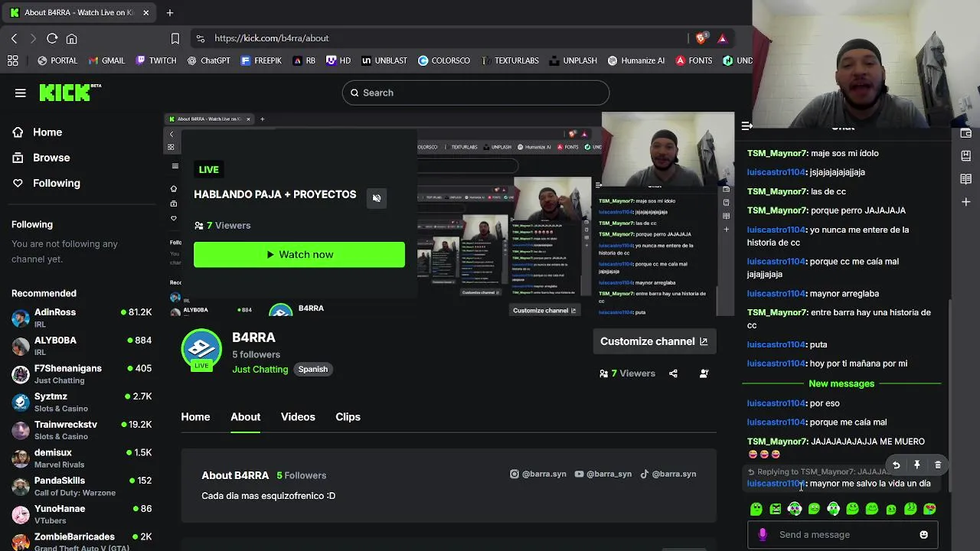Open the TikTok @barra.syn link

pos(668,474)
